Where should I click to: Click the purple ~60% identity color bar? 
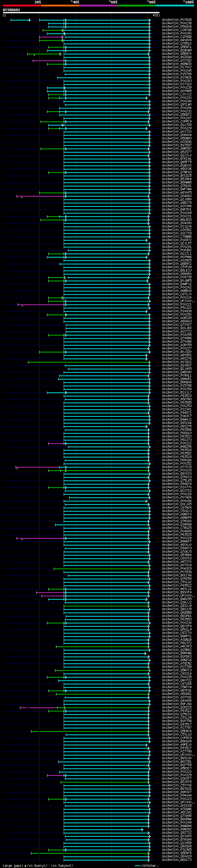99,6
